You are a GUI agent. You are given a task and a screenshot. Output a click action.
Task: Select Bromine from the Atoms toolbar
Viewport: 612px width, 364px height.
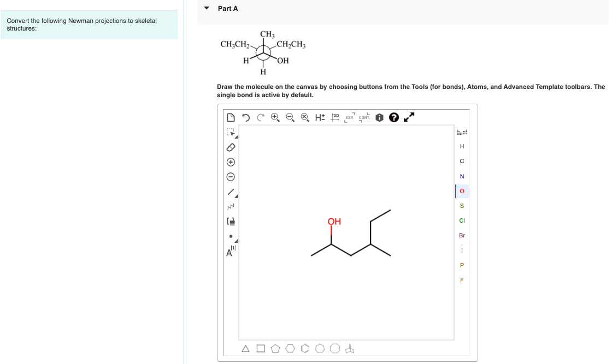pyautogui.click(x=462, y=235)
